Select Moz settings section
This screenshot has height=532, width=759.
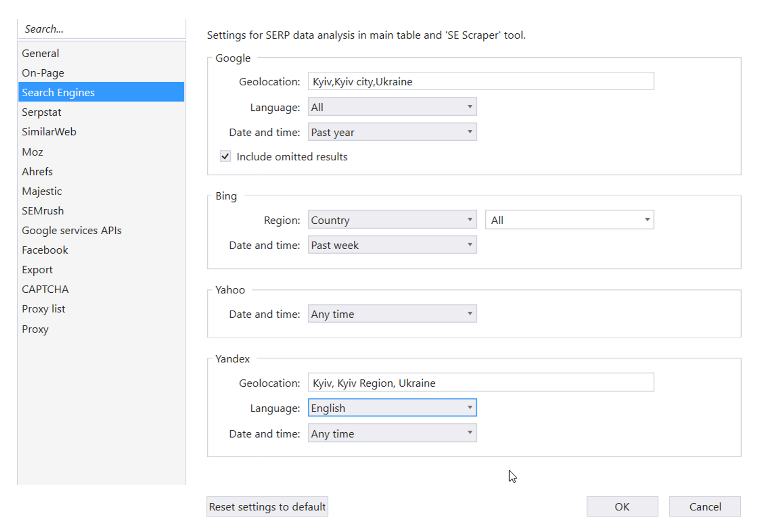pos(101,152)
